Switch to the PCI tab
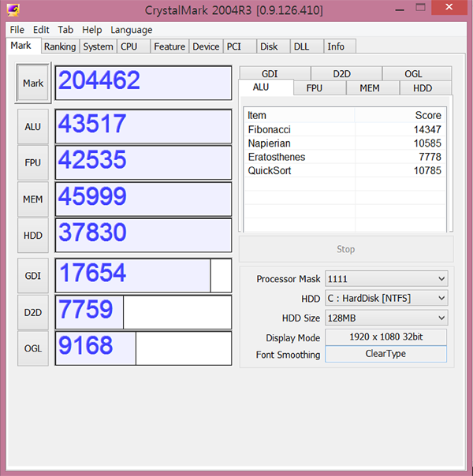473x476 pixels. pos(240,46)
